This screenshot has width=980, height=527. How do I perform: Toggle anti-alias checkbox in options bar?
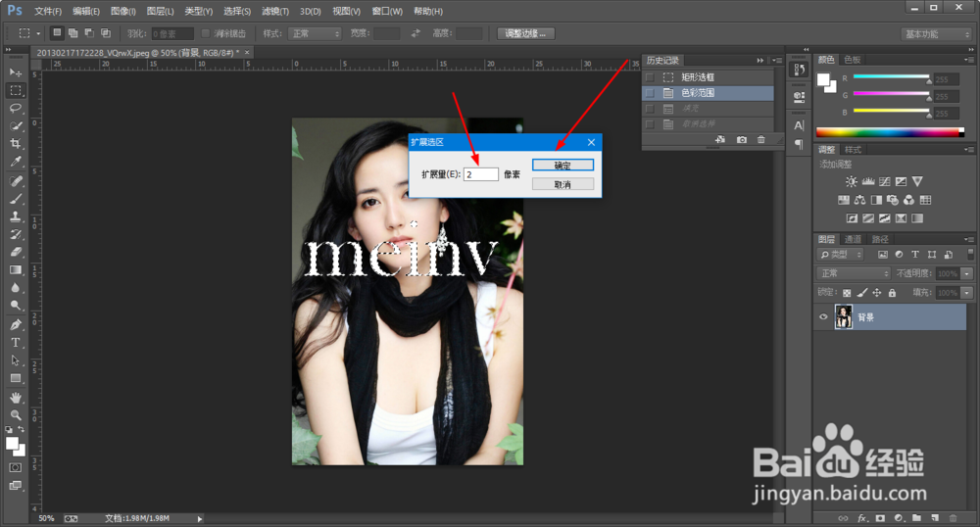205,33
